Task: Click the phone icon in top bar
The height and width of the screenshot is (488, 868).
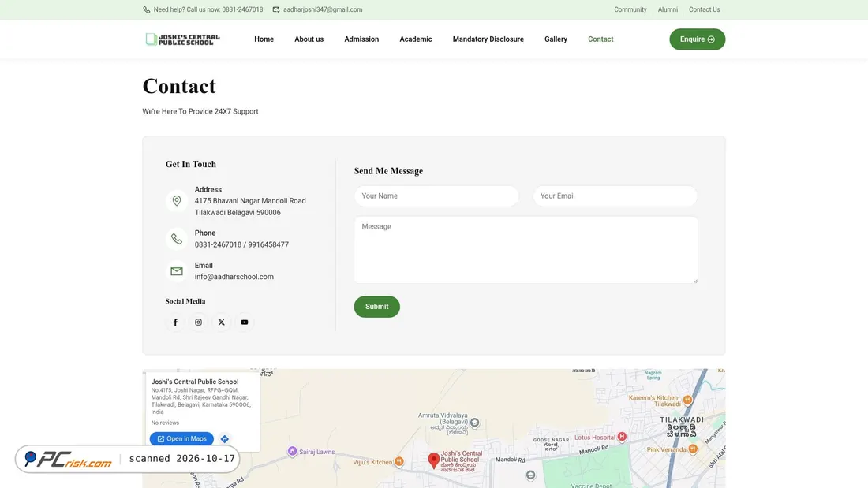Action: pos(146,9)
